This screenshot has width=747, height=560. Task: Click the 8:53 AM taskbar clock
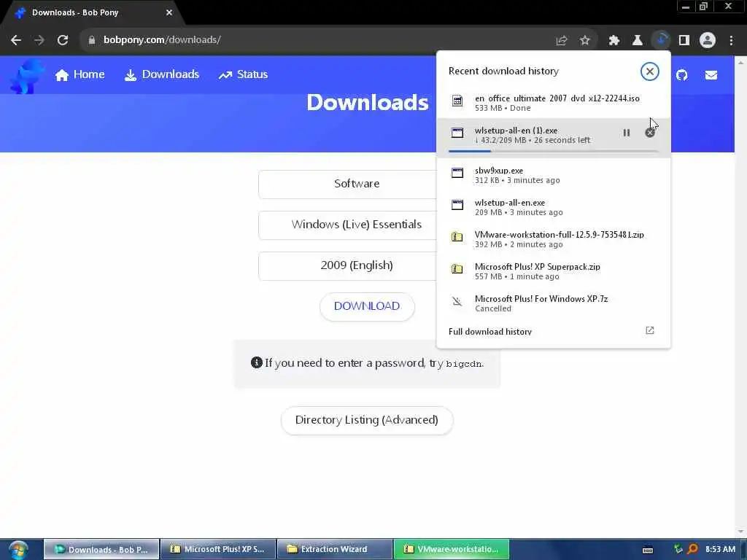pos(720,549)
